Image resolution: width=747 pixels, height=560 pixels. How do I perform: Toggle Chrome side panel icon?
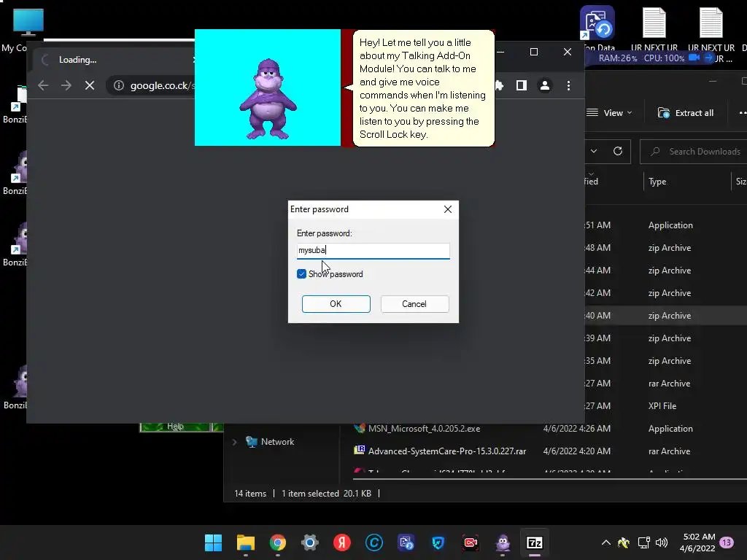[x=521, y=85]
